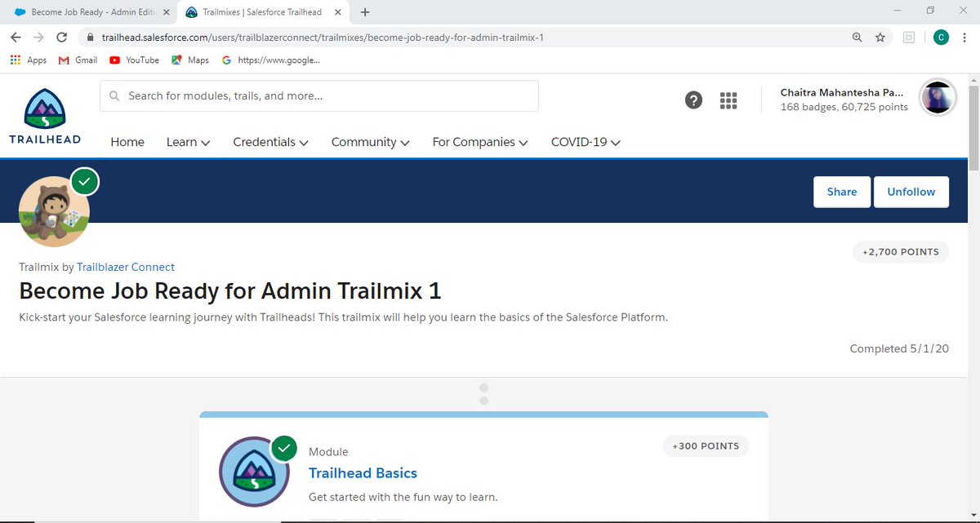Expand the Learn menu
The height and width of the screenshot is (523, 980).
coord(188,142)
